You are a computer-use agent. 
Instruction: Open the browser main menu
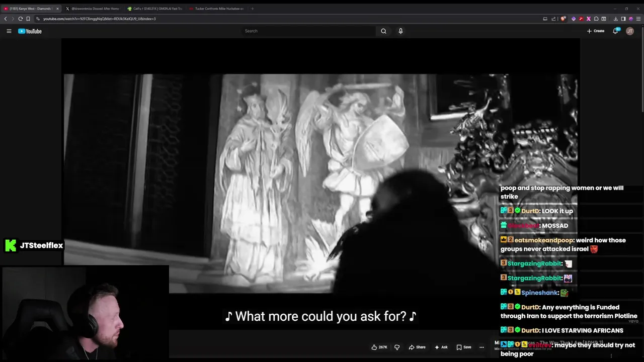tap(639, 19)
